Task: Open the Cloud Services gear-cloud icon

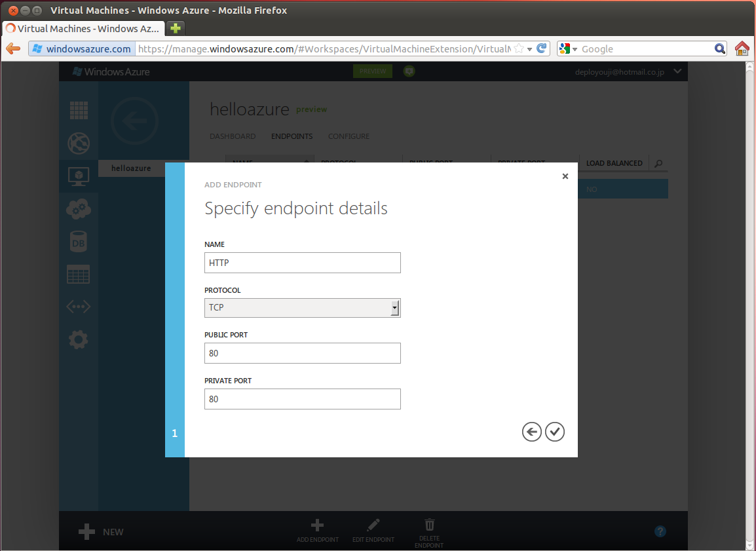Action: 79,209
